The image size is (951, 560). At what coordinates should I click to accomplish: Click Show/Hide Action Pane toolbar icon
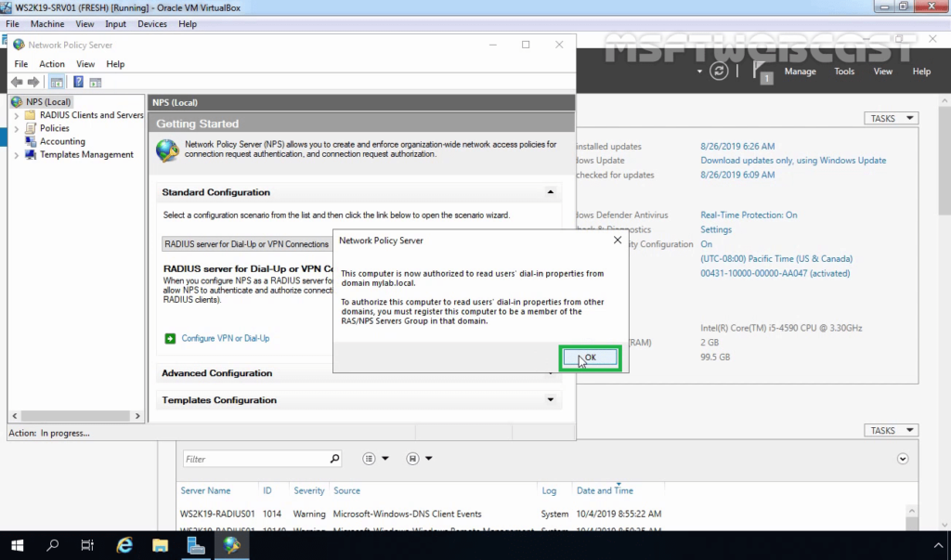point(96,82)
